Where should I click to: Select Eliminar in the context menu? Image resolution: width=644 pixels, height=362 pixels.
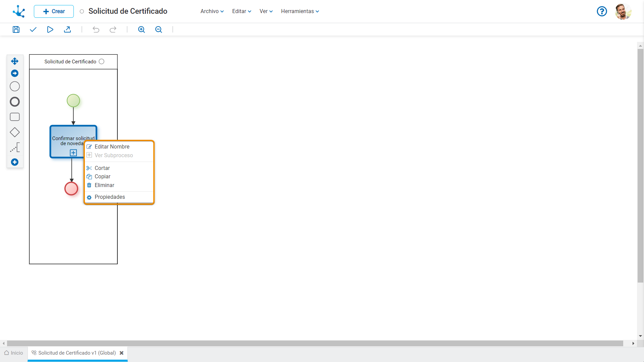tap(104, 185)
